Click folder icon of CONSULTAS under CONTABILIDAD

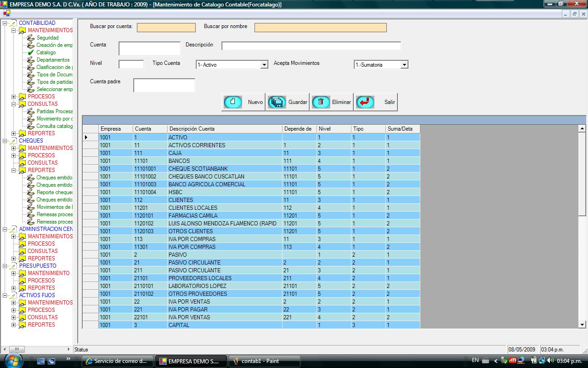pos(22,104)
